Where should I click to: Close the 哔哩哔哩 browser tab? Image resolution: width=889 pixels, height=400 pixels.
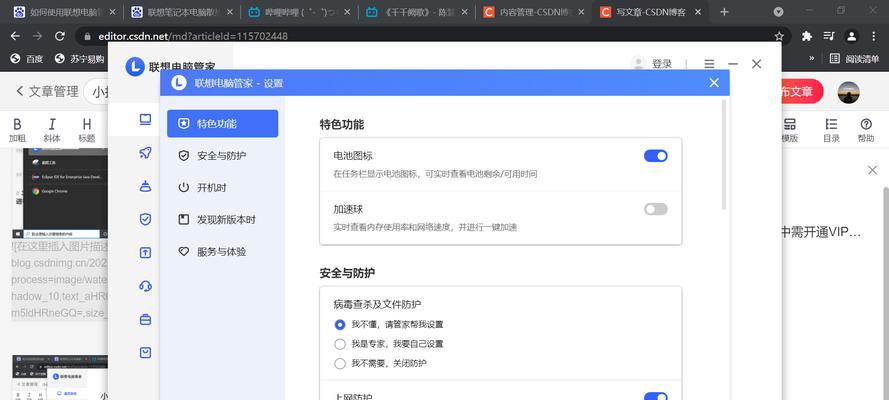pos(348,12)
